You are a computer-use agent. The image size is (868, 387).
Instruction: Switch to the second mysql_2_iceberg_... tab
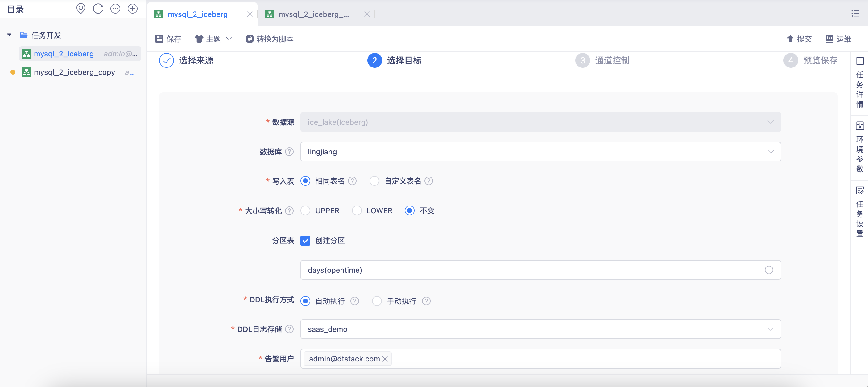tap(314, 14)
